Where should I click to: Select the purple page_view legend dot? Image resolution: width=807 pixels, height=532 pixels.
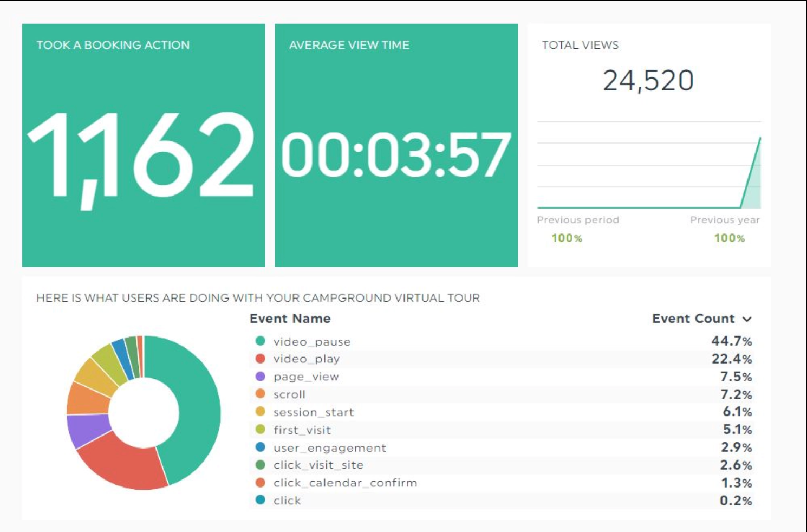(261, 376)
